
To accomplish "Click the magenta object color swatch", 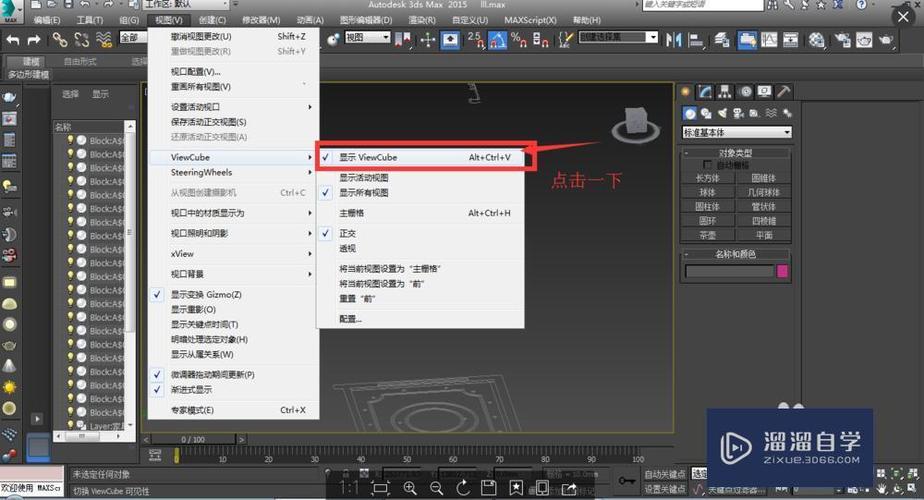I will (782, 271).
